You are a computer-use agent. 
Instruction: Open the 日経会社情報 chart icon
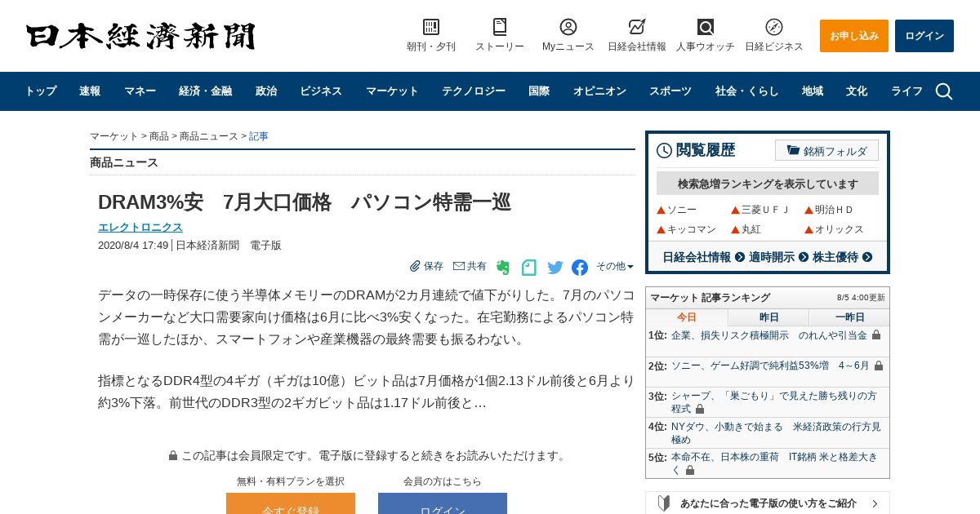pos(637,27)
